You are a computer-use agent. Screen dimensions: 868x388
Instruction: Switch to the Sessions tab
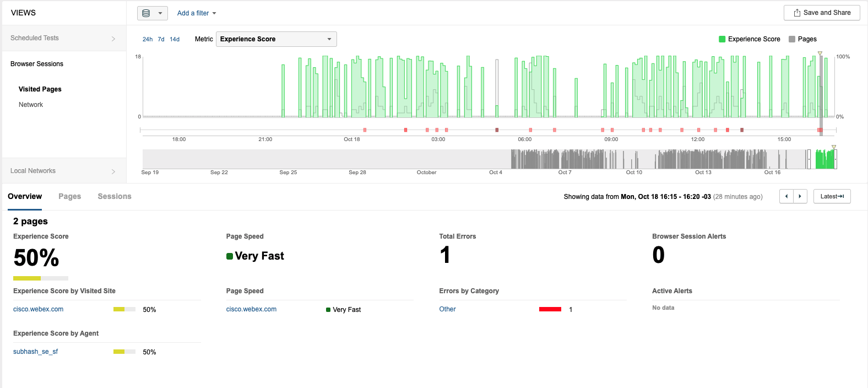point(115,196)
